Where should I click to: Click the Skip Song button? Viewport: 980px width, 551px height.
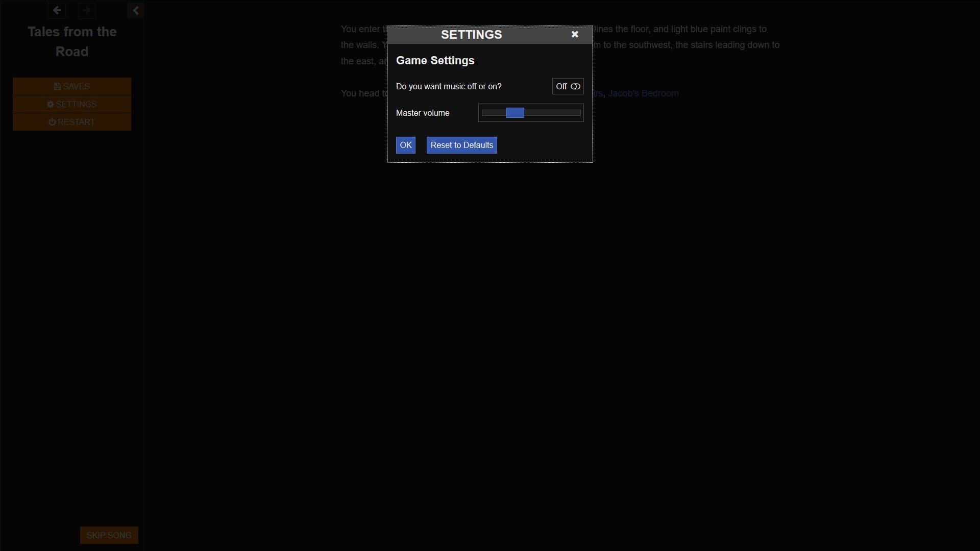(x=109, y=535)
